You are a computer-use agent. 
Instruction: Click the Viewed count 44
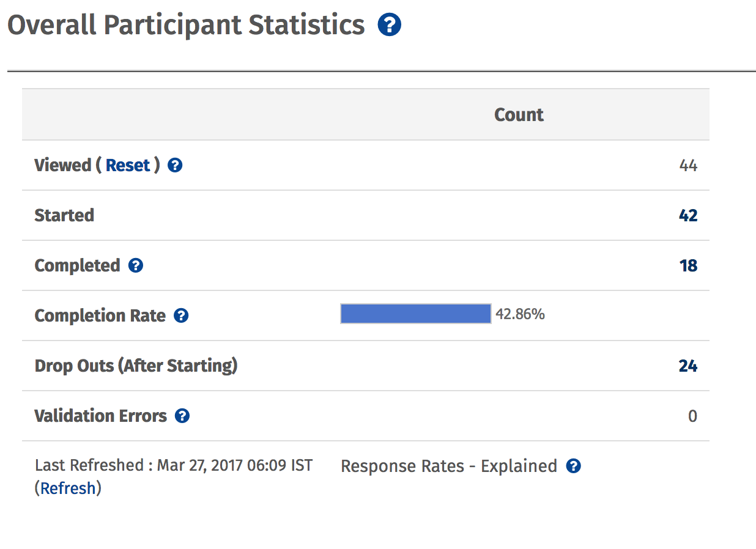(x=688, y=165)
